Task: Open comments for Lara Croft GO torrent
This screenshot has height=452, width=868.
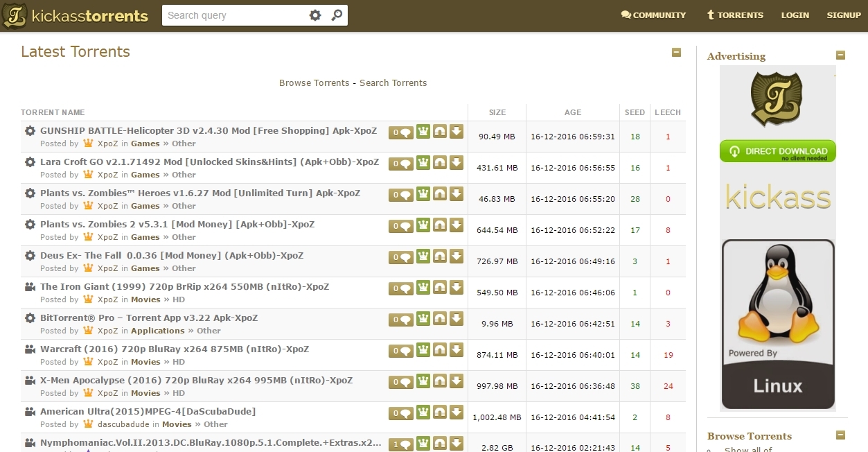Action: [x=401, y=164]
